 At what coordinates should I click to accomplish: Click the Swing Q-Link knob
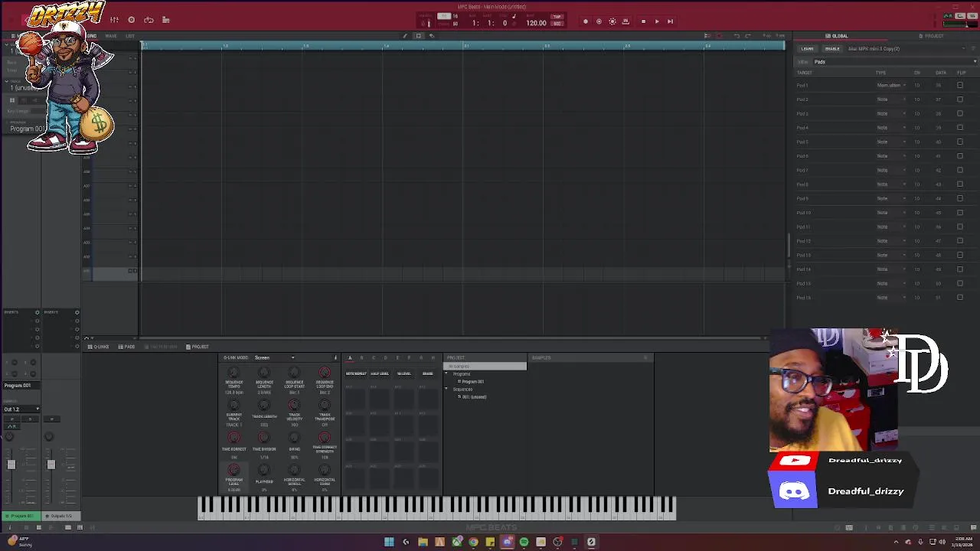294,438
